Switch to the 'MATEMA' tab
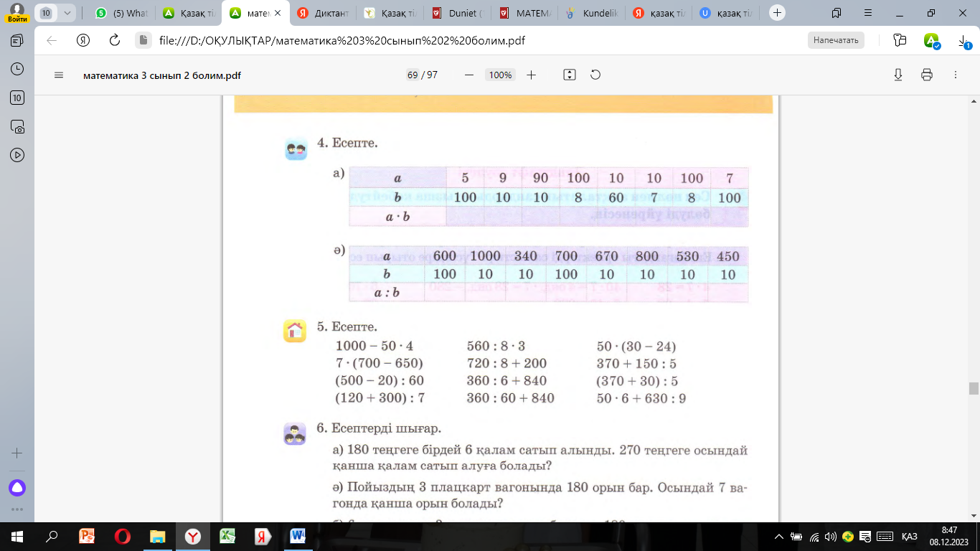Image resolution: width=980 pixels, height=551 pixels. click(524, 13)
